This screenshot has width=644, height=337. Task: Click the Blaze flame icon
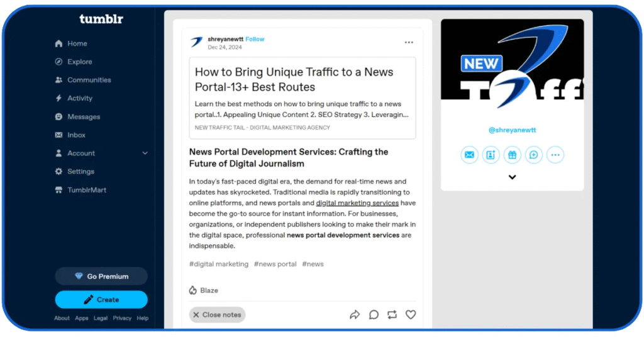click(x=193, y=290)
